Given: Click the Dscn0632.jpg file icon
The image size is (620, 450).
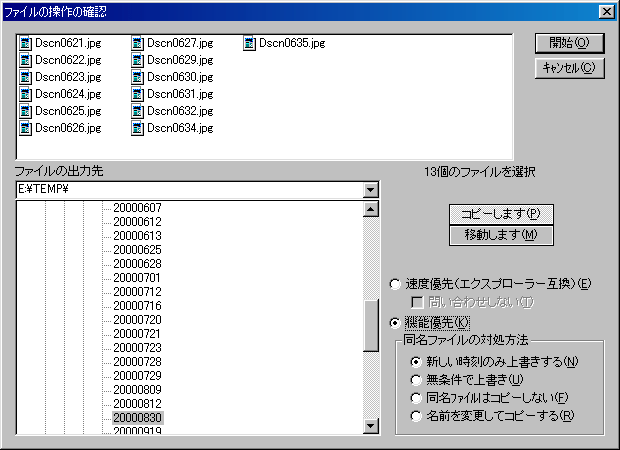Looking at the screenshot, I should [137, 111].
